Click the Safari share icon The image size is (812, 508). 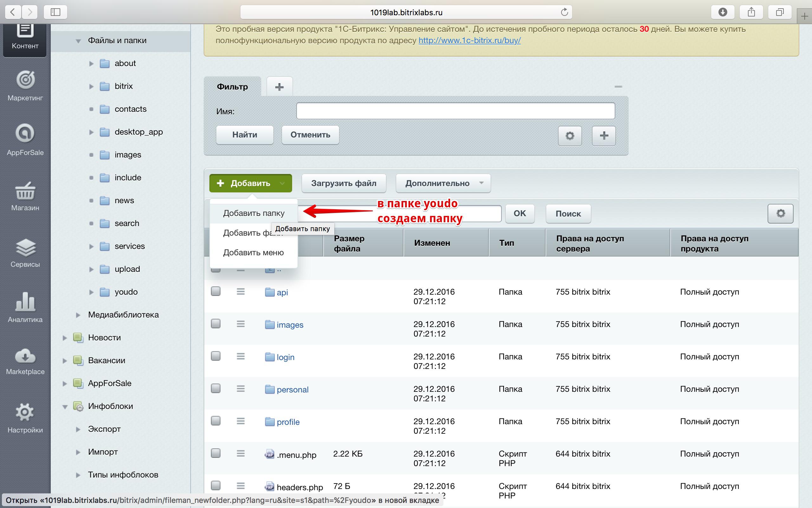tap(751, 12)
